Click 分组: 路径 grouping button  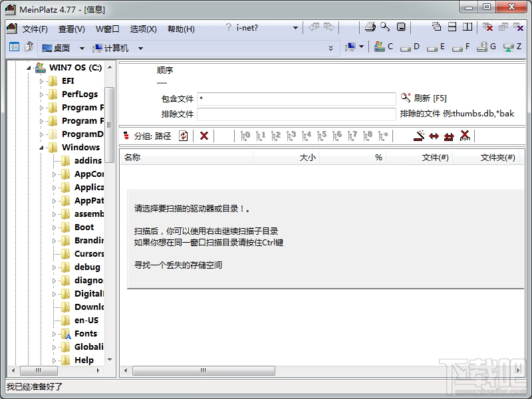147,136
